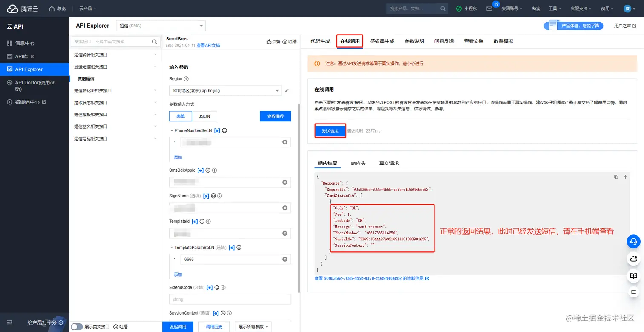
Task: Open the customer service headset floating icon
Action: [x=633, y=242]
